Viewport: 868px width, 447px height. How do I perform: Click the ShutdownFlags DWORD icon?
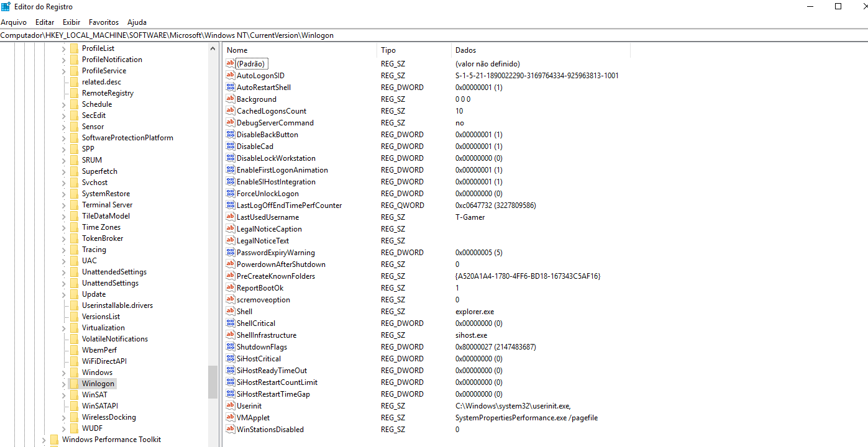click(231, 346)
